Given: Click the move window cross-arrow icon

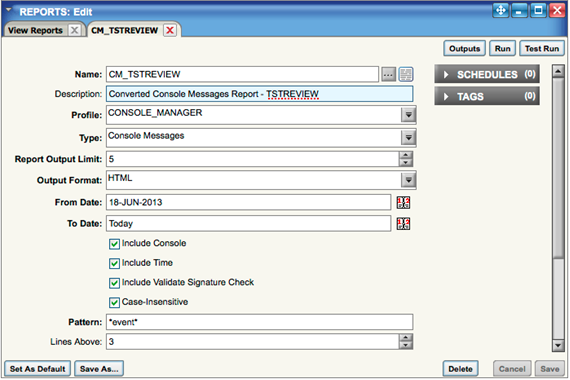Looking at the screenshot, I should (501, 11).
